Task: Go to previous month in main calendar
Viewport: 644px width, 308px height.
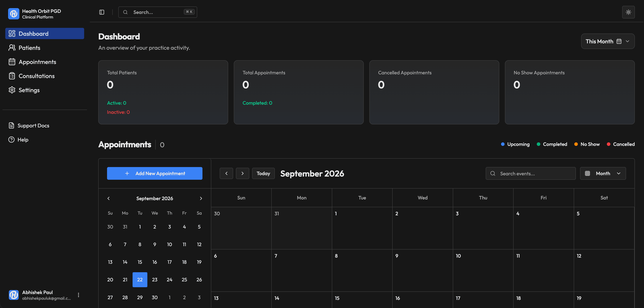Action: tap(226, 173)
